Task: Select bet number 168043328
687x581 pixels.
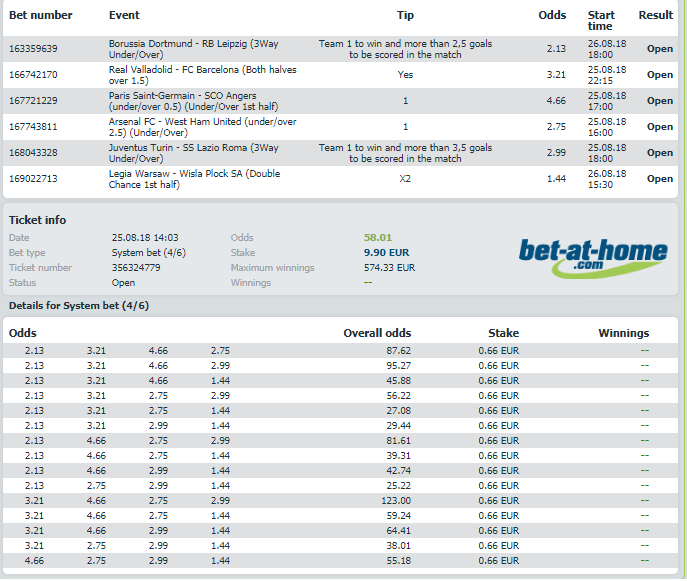Action: coord(33,152)
